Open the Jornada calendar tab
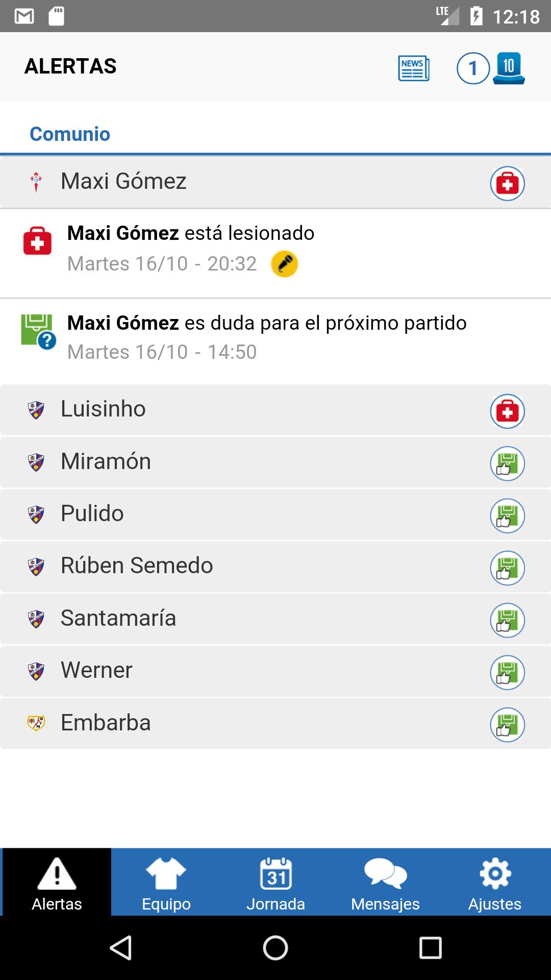 275,883
